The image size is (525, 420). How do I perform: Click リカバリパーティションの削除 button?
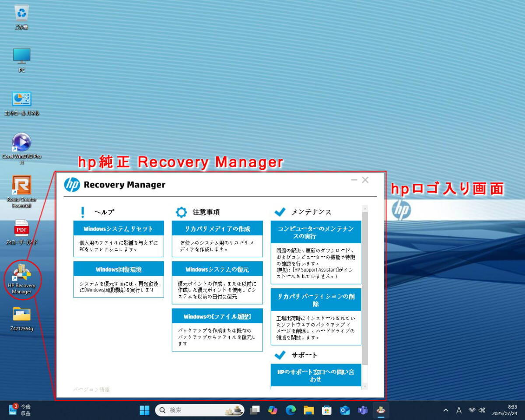point(316,300)
